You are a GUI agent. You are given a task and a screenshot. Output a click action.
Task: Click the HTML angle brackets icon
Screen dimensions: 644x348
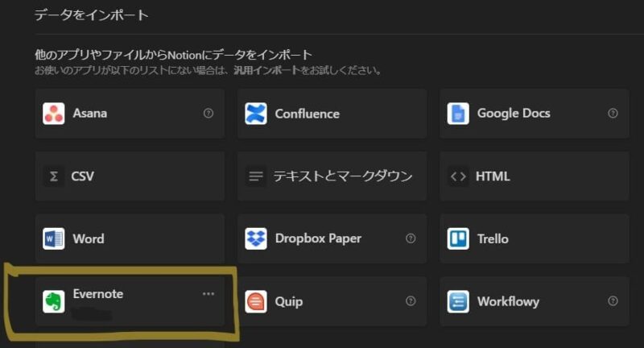(458, 176)
